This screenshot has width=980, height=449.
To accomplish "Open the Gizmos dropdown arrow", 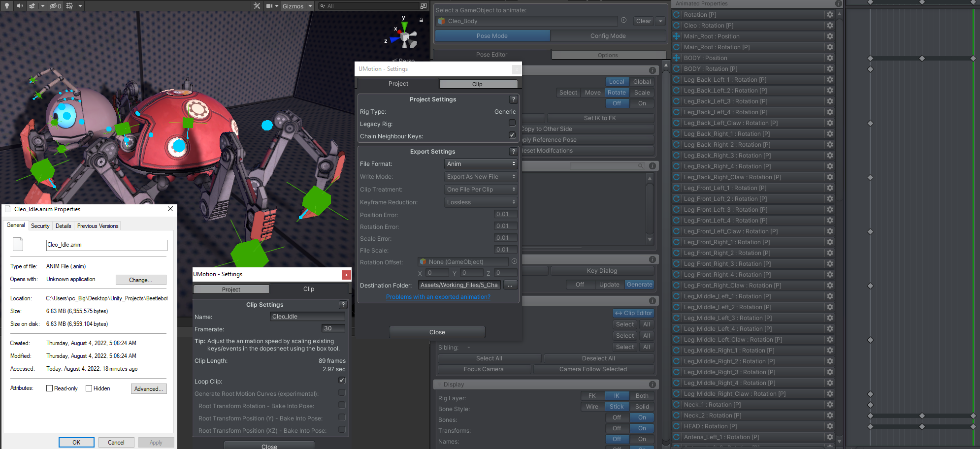I will pos(310,6).
